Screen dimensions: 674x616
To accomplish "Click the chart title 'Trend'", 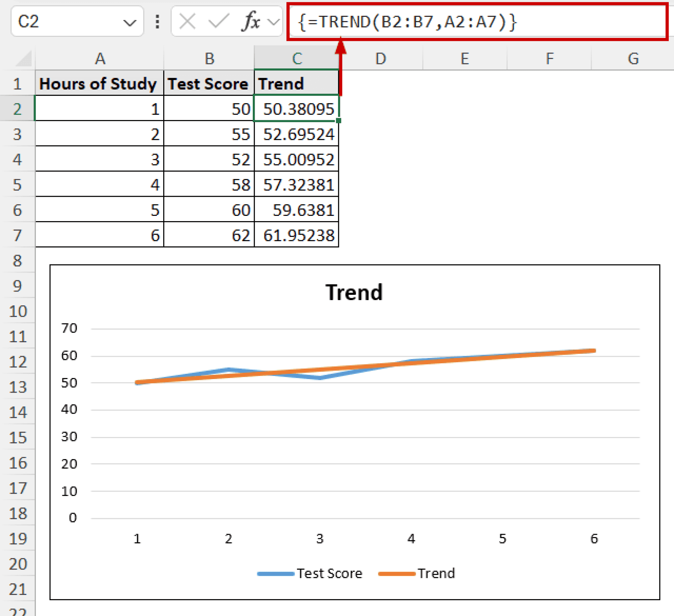I will (354, 292).
